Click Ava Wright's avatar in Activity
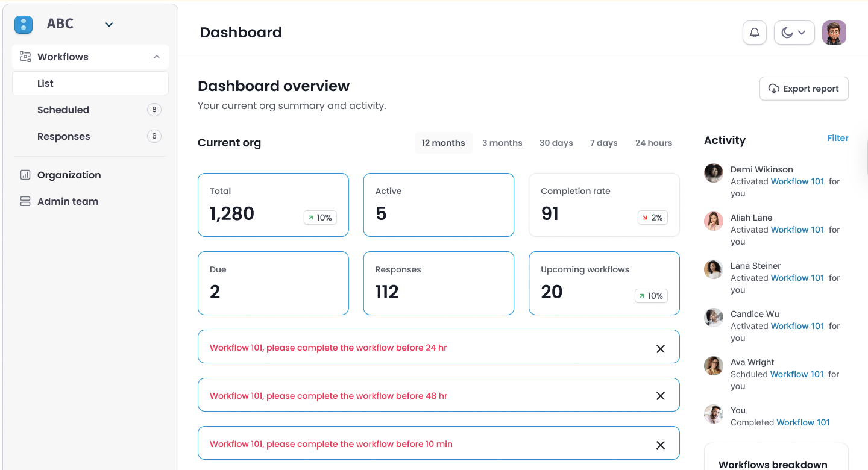This screenshot has height=470, width=868. coord(714,366)
